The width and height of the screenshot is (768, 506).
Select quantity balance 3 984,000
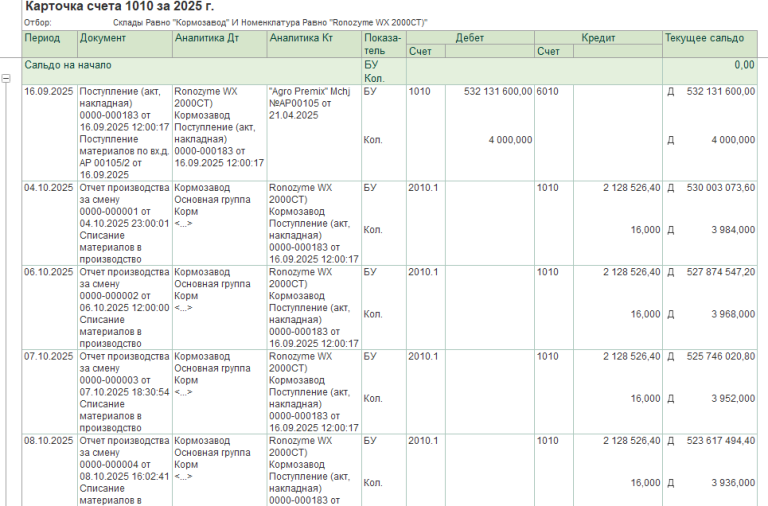733,230
